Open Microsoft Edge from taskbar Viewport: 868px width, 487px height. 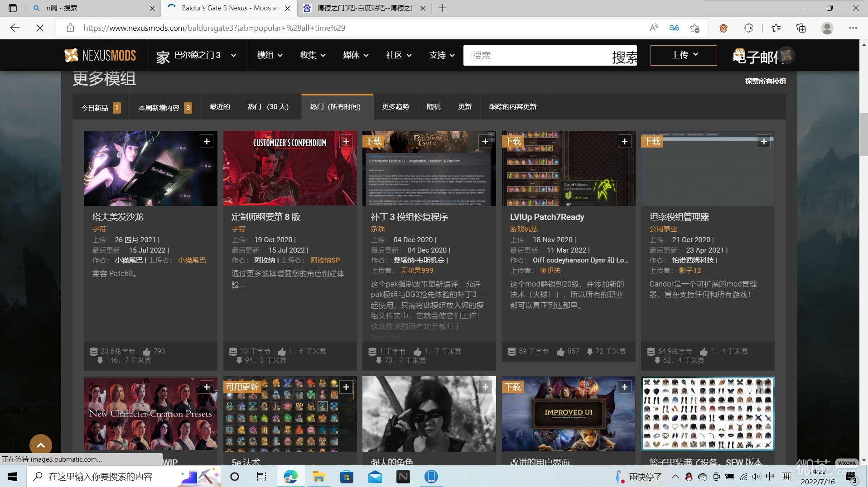pos(290,477)
